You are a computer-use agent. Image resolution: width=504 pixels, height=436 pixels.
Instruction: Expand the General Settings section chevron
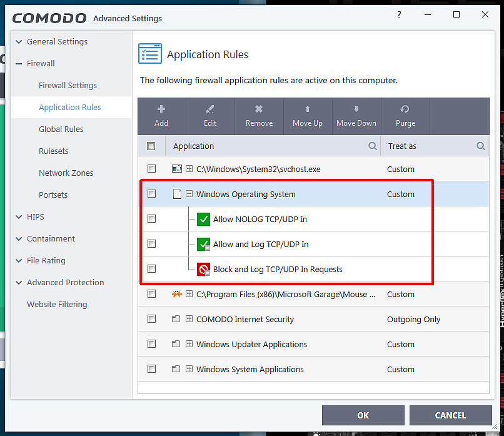click(19, 42)
